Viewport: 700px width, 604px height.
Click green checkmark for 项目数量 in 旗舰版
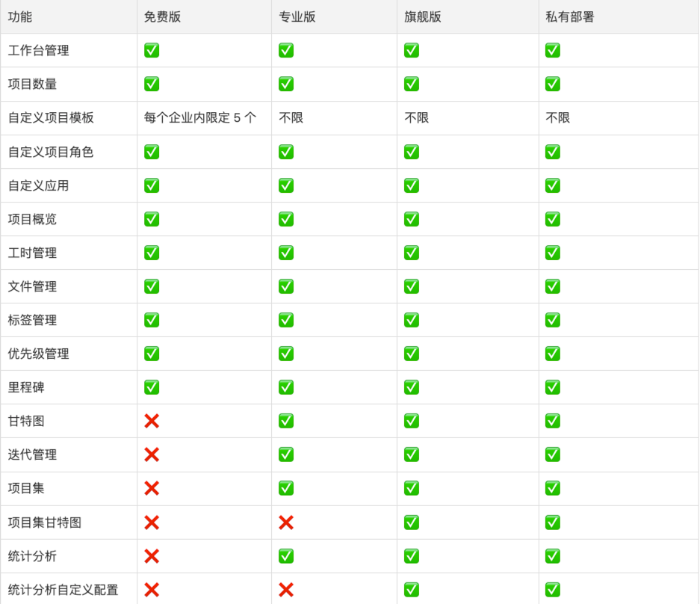pyautogui.click(x=412, y=84)
